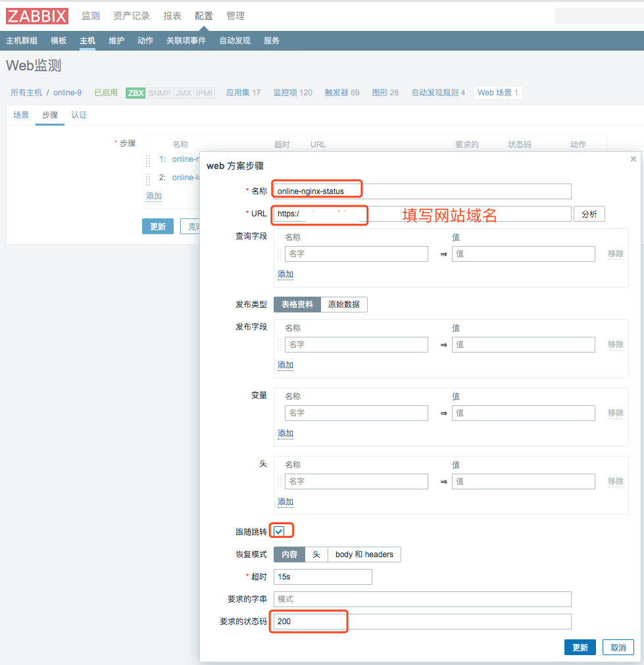644x665 pixels.
Task: Select body 和 headers retrieve mode
Action: click(x=364, y=554)
